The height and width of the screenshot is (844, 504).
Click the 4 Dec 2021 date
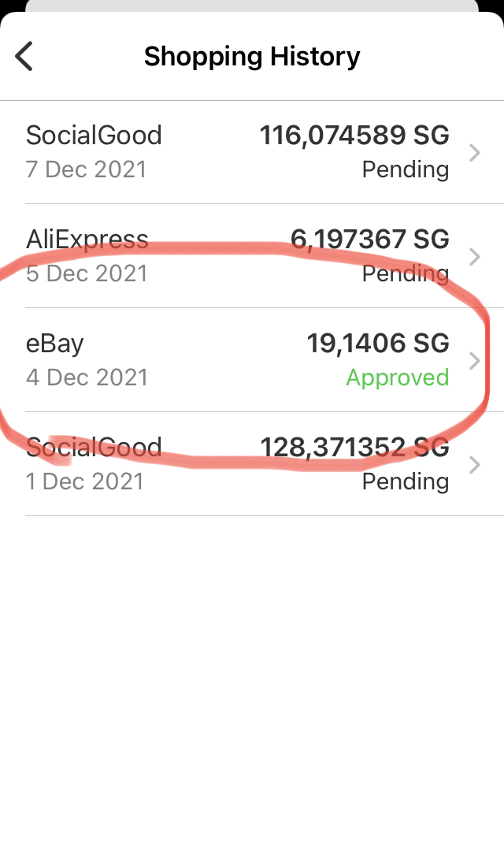pos(87,377)
